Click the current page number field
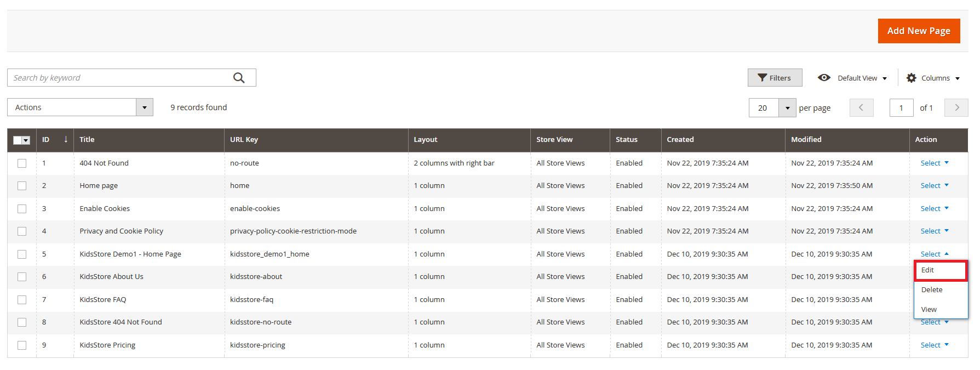This screenshot has height=370, width=980. 901,108
